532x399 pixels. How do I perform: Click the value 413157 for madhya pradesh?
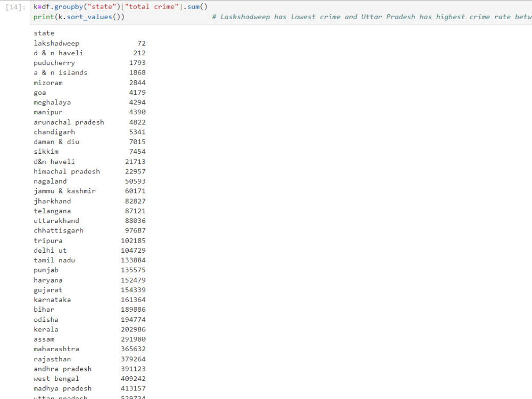pyautogui.click(x=134, y=388)
